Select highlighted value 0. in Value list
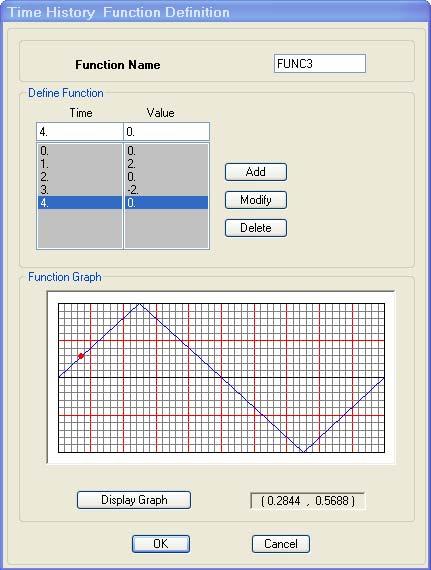431x570 pixels. pyautogui.click(x=166, y=202)
